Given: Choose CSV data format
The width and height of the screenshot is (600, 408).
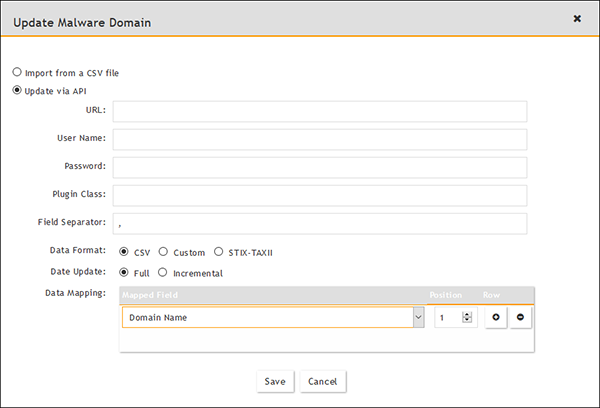Looking at the screenshot, I should tap(124, 252).
